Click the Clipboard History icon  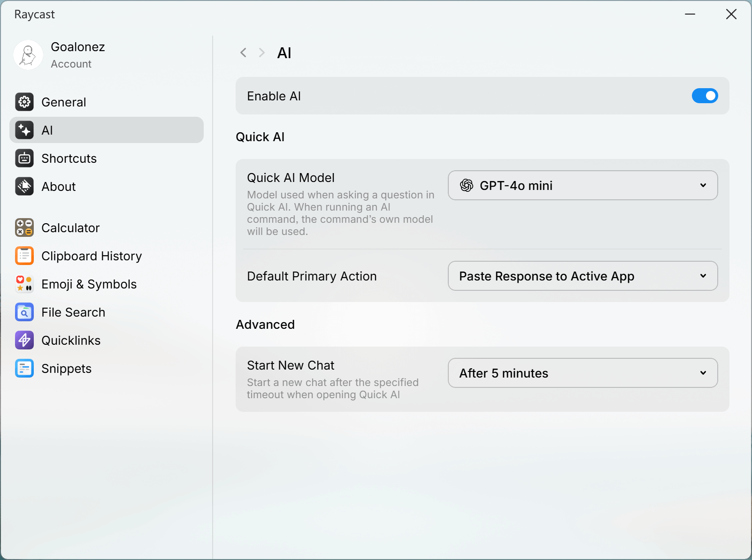[x=24, y=256]
